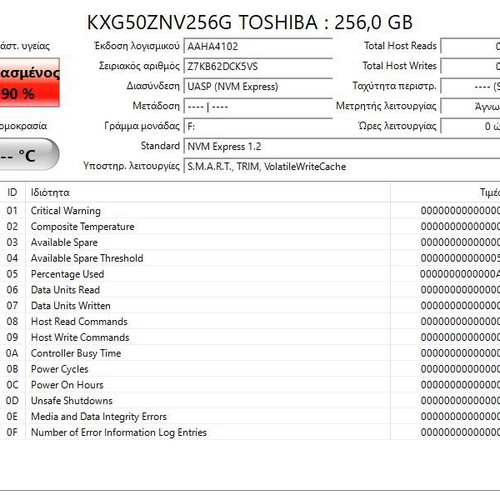This screenshot has height=500, width=500.
Task: Select the Power On Hours row
Action: (250, 385)
